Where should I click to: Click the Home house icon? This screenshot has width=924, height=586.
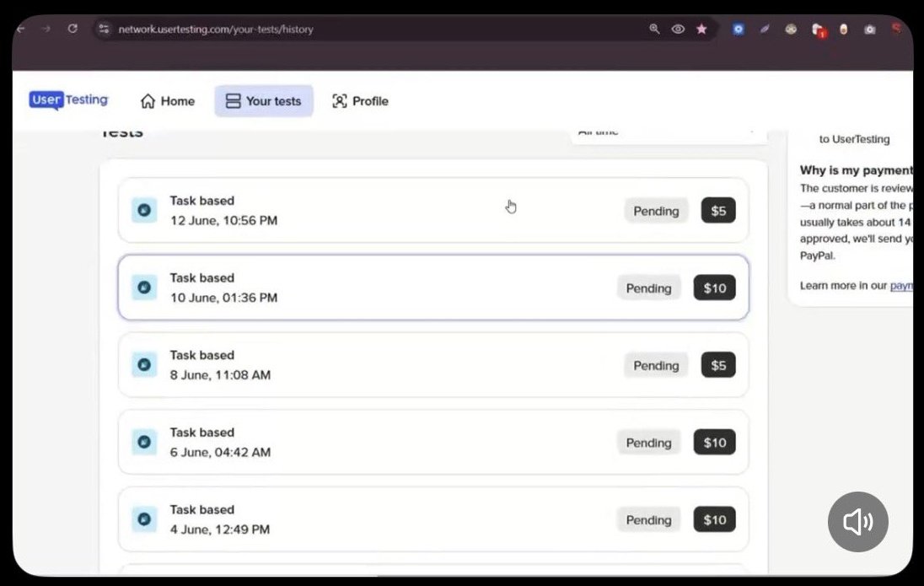(148, 101)
